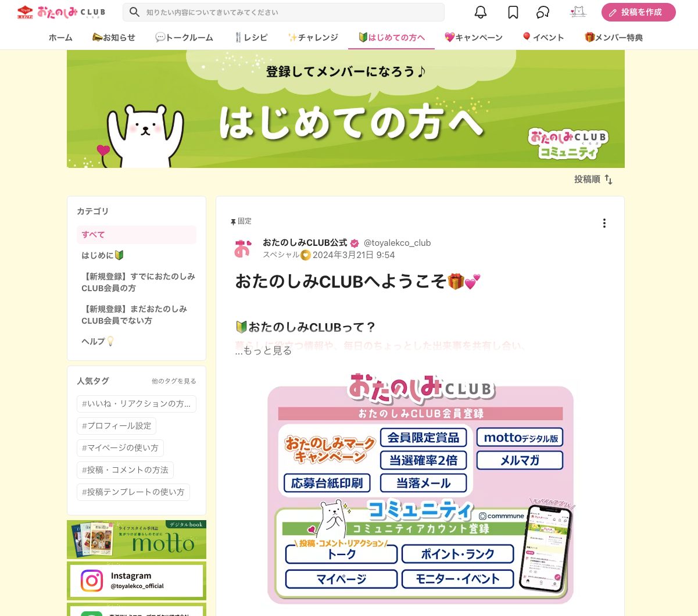This screenshot has width=698, height=616.
Task: Expand post with ...もっと見る
Action: point(263,350)
